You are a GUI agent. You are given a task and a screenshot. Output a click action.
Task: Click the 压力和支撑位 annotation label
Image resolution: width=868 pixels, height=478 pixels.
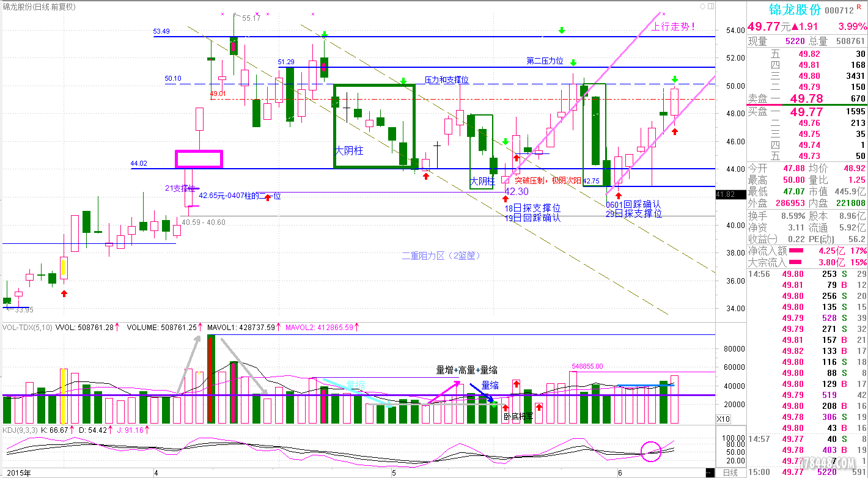446,80
